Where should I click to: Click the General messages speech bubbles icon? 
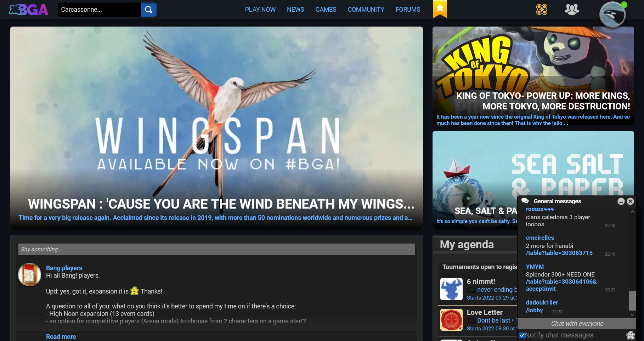525,201
